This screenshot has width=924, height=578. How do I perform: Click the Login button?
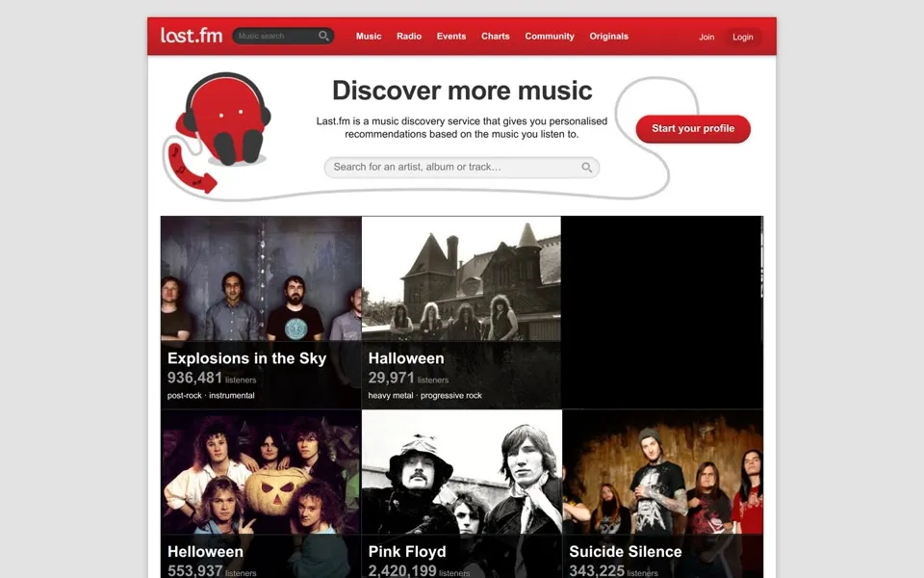pos(742,37)
